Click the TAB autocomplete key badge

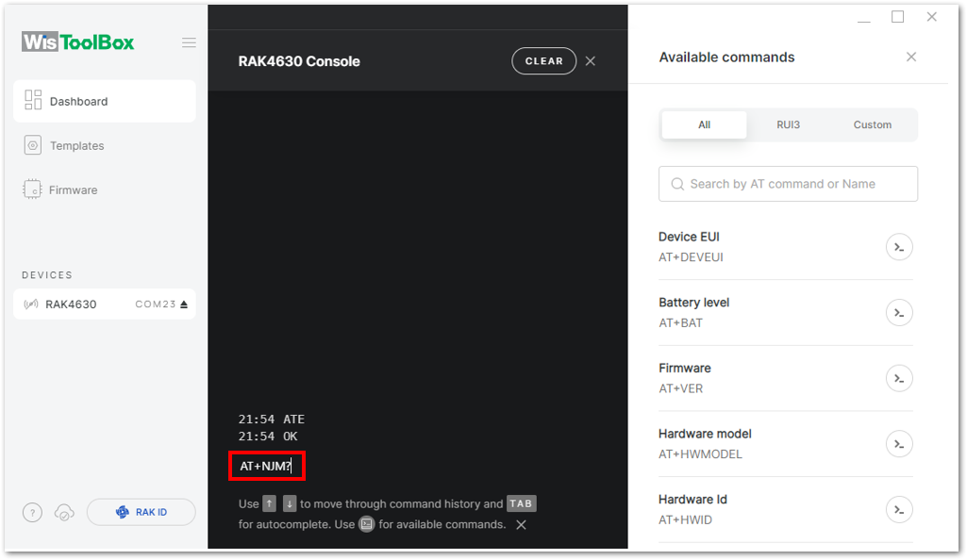521,503
